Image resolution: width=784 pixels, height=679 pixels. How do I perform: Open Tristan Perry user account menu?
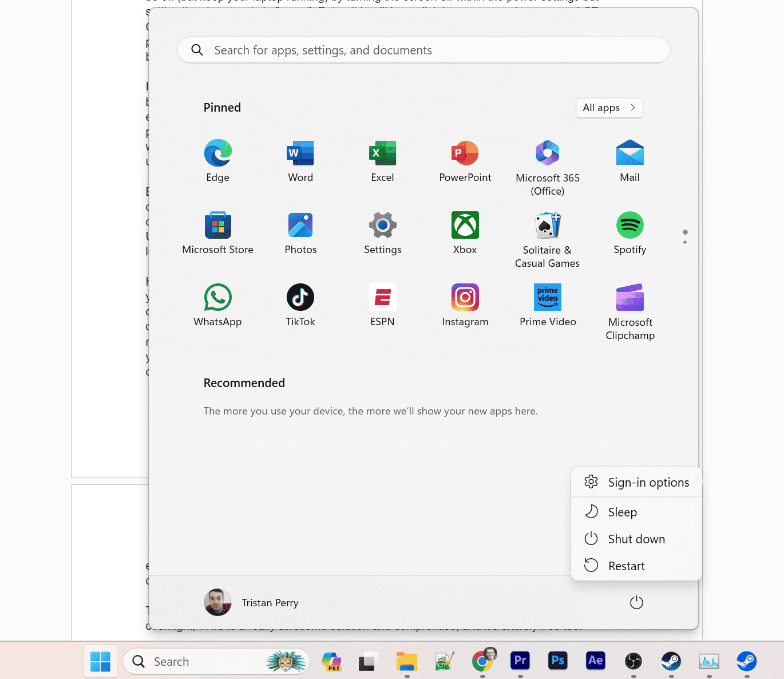click(x=252, y=602)
